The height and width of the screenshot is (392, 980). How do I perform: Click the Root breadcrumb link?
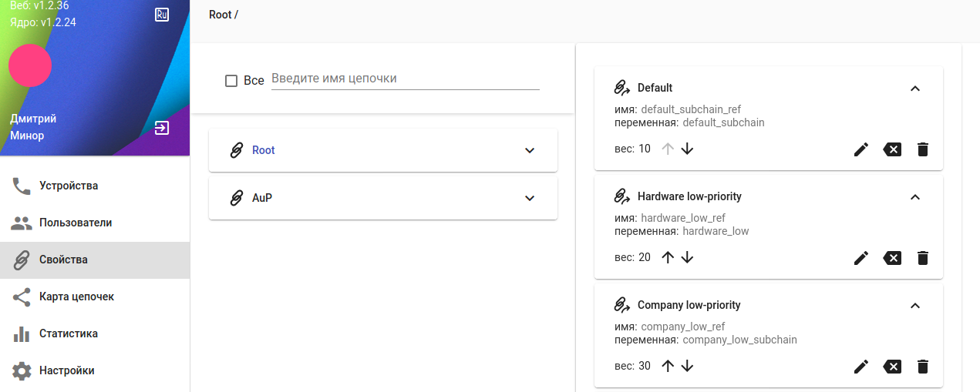(220, 15)
